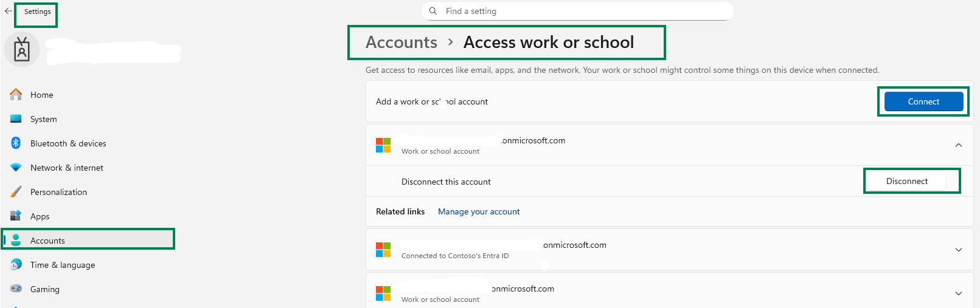This screenshot has width=980, height=308.
Task: Click the Apps icon in sidebar
Action: coord(16,216)
